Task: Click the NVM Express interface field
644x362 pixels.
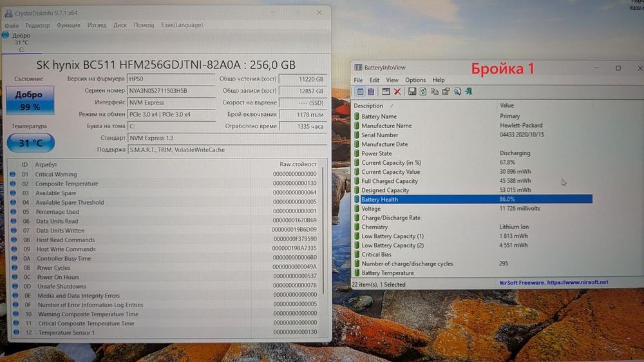Action: click(x=171, y=102)
